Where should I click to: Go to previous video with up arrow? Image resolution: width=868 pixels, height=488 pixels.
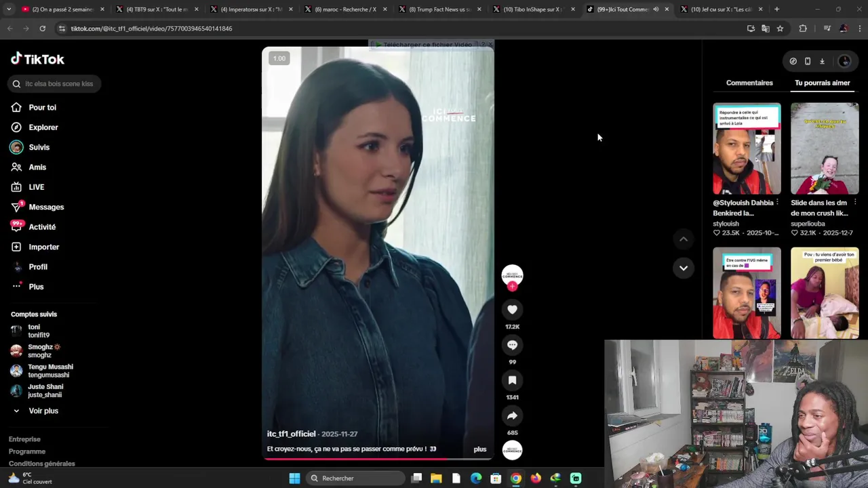684,239
